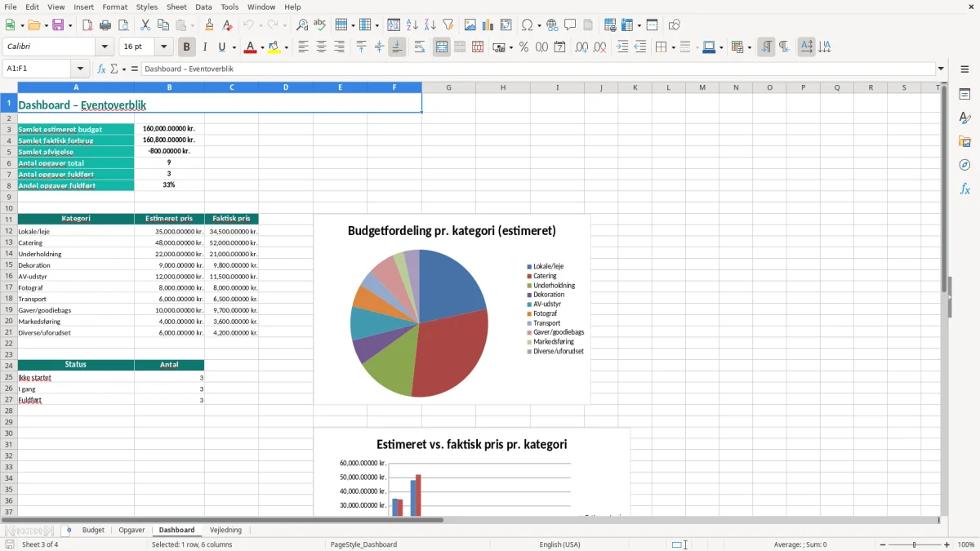Viewport: 980px width, 551px height.
Task: Switch to the Vejledning sheet tab
Action: point(225,530)
